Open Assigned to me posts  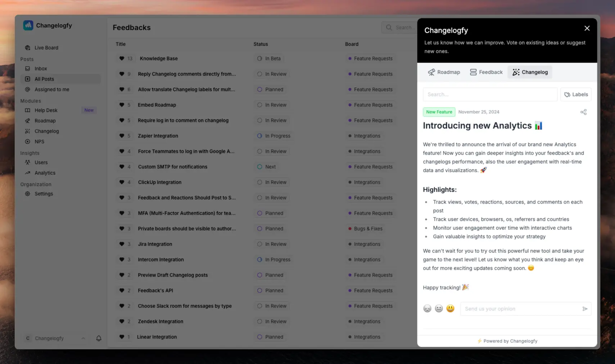51,89
